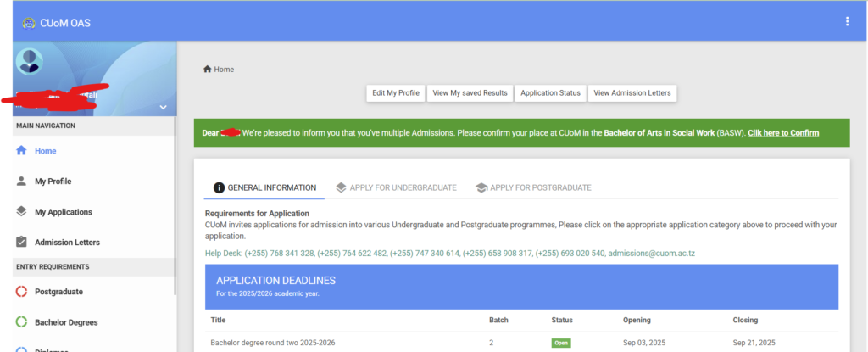Select the General Information tab

(x=264, y=187)
